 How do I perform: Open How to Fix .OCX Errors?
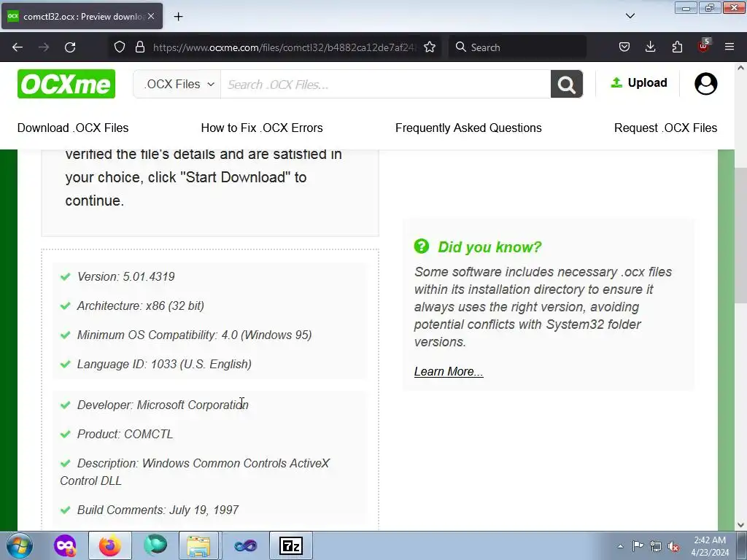(262, 128)
